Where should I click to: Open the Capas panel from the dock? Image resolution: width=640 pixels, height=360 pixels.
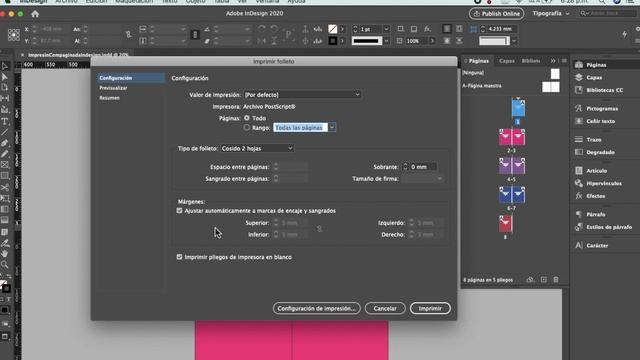coord(588,78)
